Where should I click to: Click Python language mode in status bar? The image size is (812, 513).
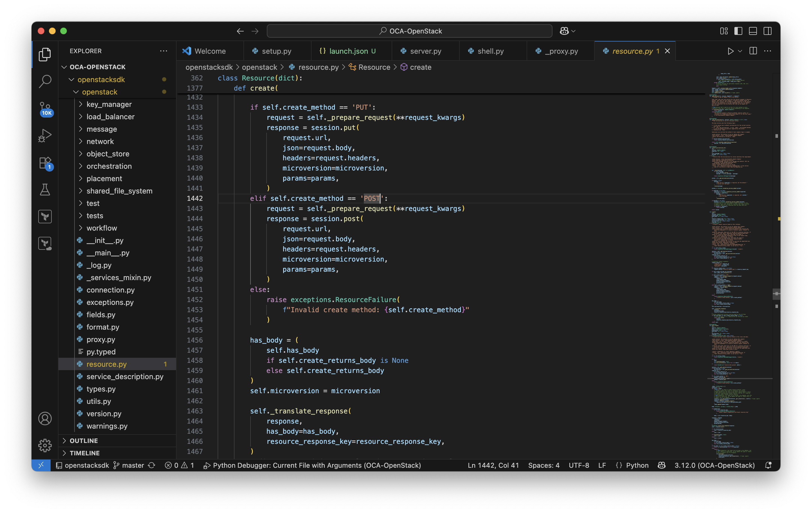637,465
